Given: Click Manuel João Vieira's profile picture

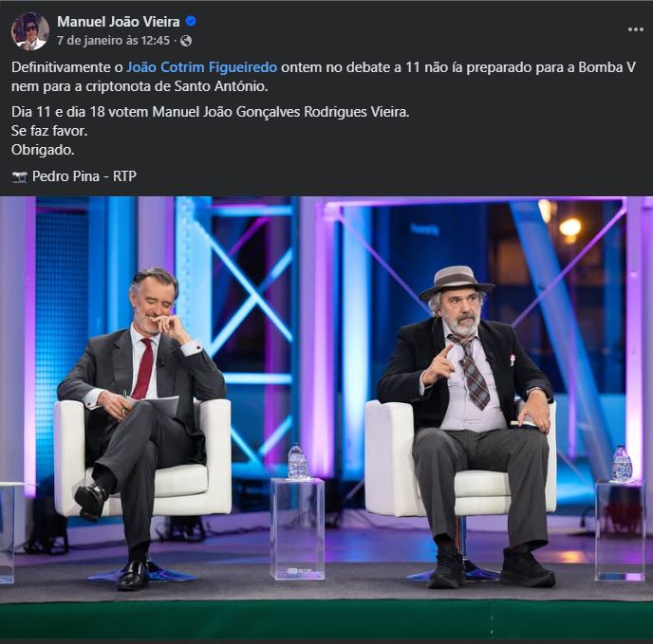Looking at the screenshot, I should [x=30, y=31].
